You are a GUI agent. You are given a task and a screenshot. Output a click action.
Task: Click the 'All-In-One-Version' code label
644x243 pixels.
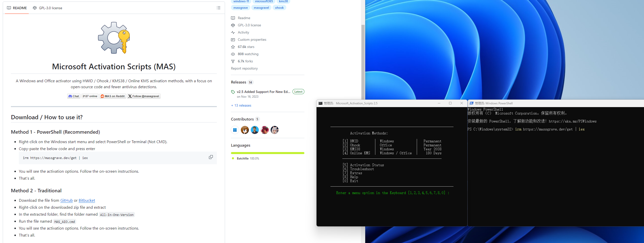point(117,215)
